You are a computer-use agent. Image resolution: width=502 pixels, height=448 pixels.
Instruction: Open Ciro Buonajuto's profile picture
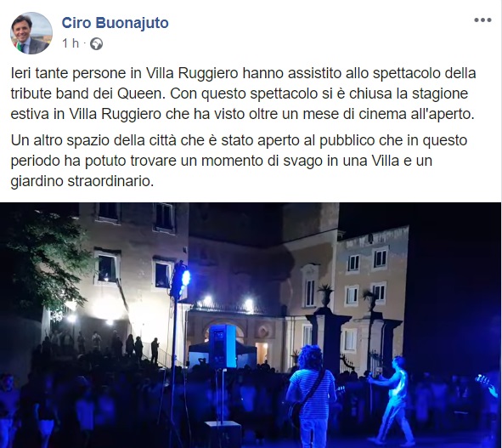point(31,33)
